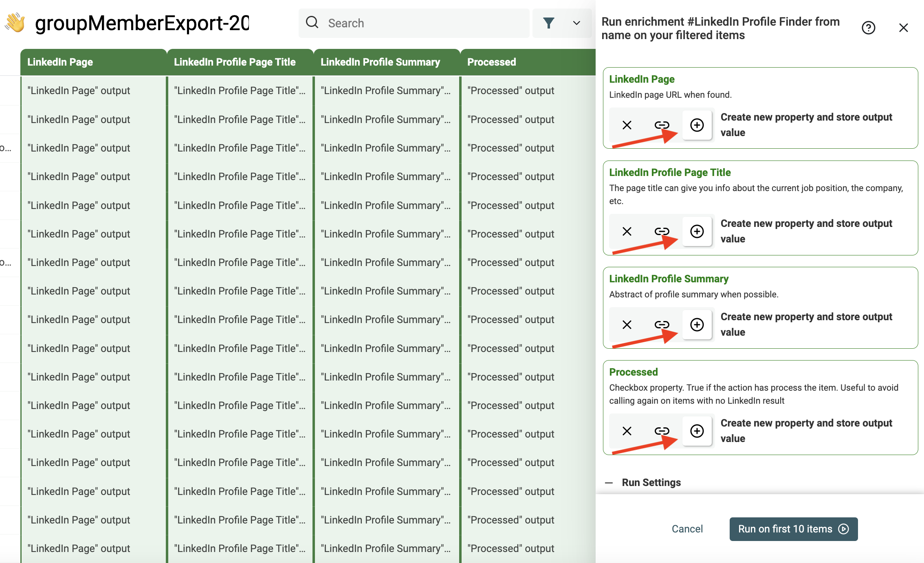Viewport: 924px width, 563px height.
Task: Click the help question mark icon
Action: point(869,28)
